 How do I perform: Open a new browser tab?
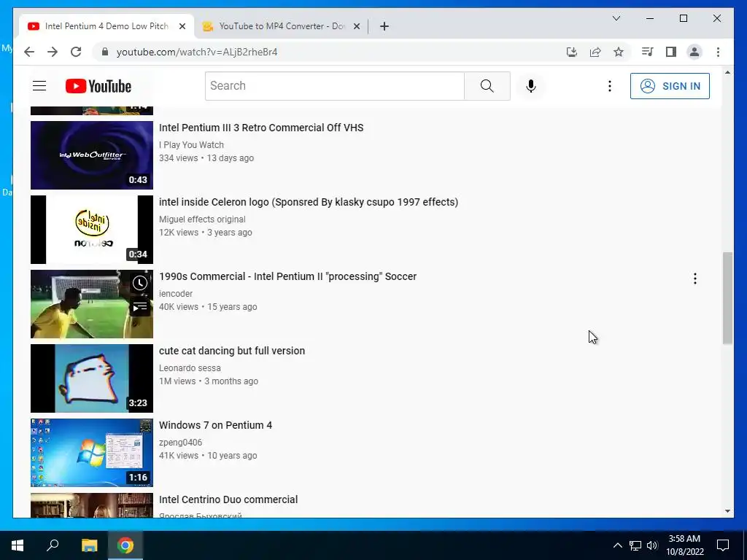pyautogui.click(x=384, y=26)
